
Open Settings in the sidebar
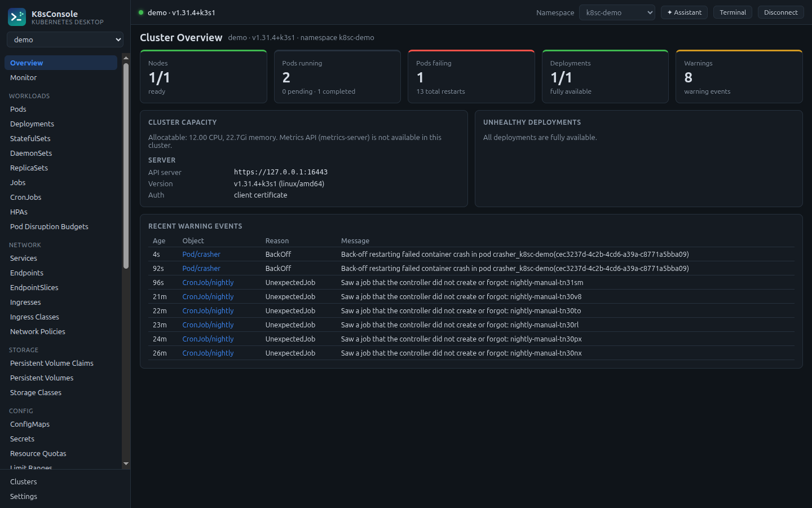tap(65, 496)
